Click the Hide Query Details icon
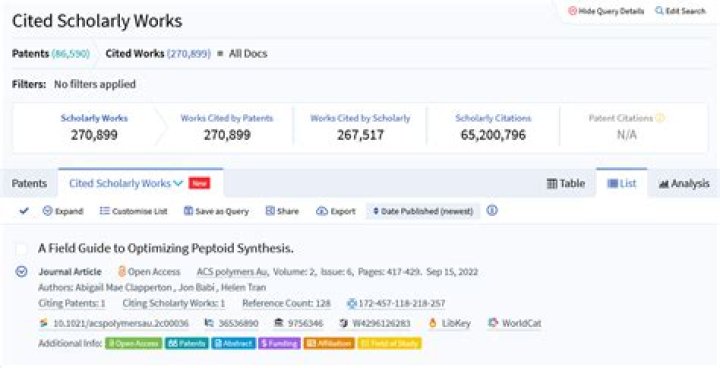The image size is (720, 368). (x=572, y=11)
